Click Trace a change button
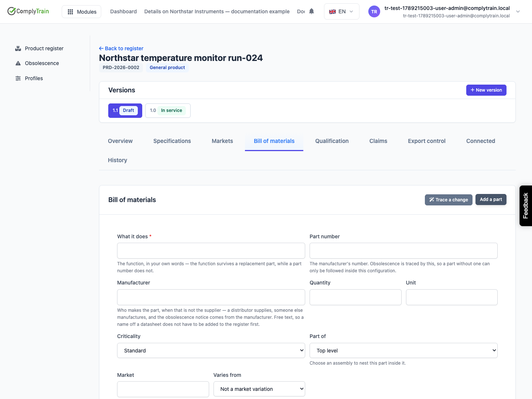This screenshot has height=399, width=532. (449, 200)
